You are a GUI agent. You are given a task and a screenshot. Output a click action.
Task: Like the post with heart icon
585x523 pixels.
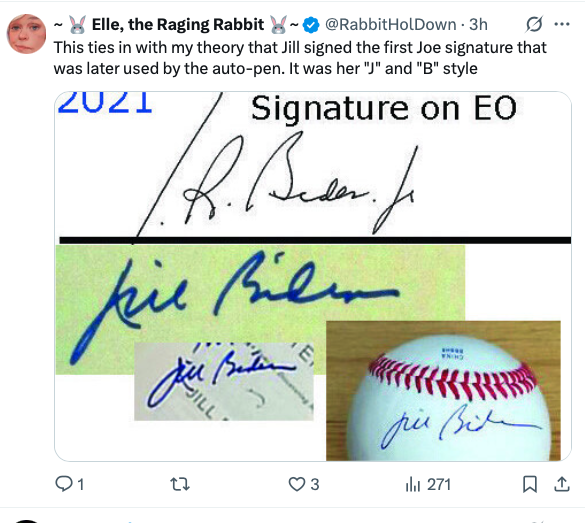(x=297, y=484)
